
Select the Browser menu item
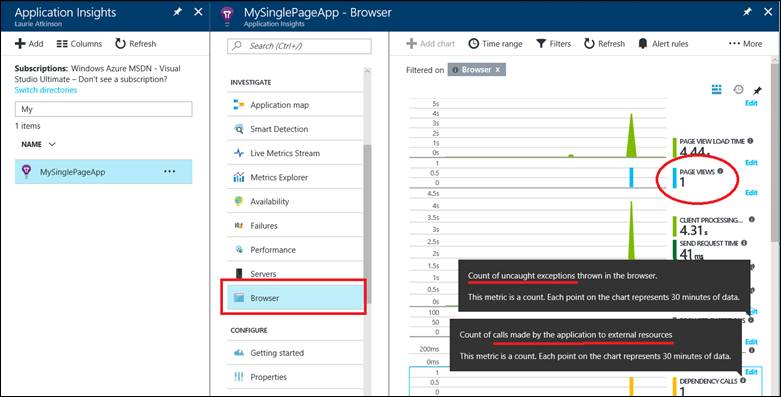294,297
